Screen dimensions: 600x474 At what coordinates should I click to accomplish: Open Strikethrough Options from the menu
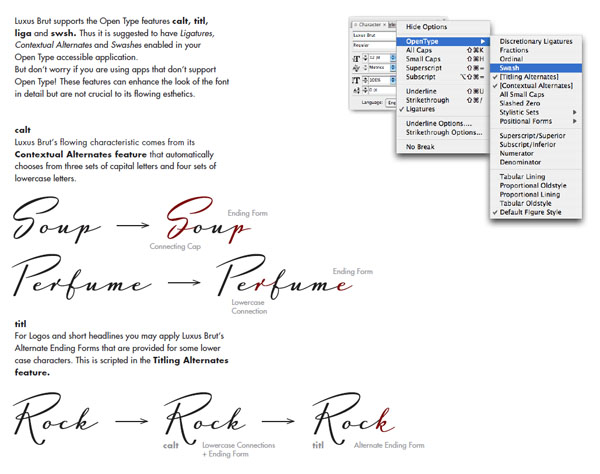(443, 132)
